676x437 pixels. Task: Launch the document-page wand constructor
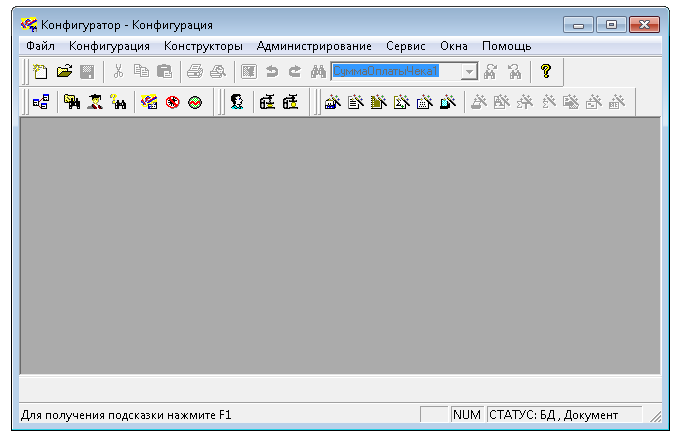pos(356,102)
